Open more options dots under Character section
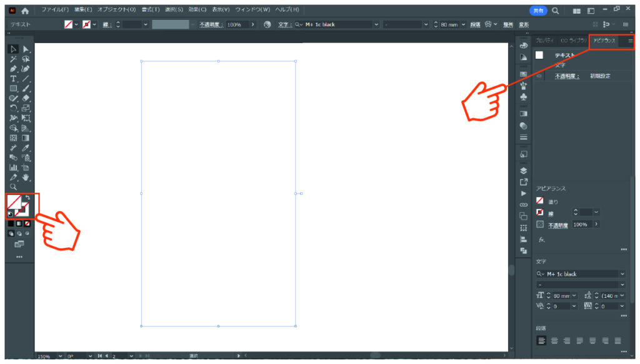The width and height of the screenshot is (640, 364). tap(624, 315)
